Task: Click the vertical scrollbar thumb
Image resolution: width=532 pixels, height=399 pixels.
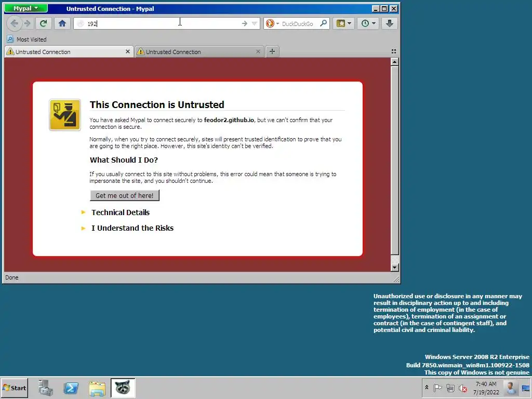Action: [394, 160]
